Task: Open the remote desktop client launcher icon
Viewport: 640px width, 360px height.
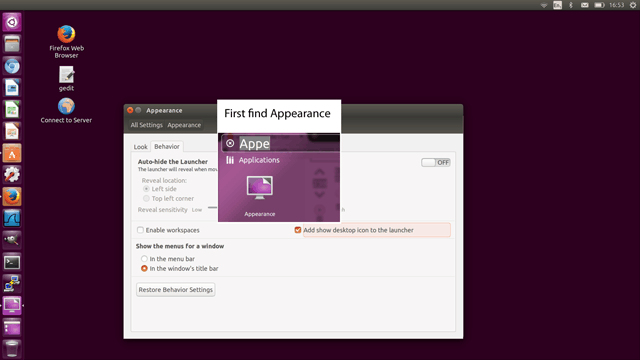Action: 12,284
